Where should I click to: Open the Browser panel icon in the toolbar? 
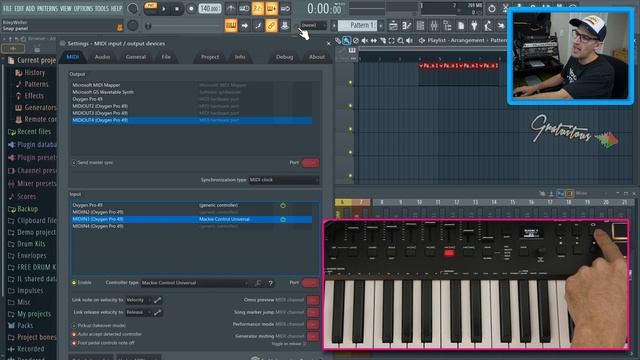[447, 25]
